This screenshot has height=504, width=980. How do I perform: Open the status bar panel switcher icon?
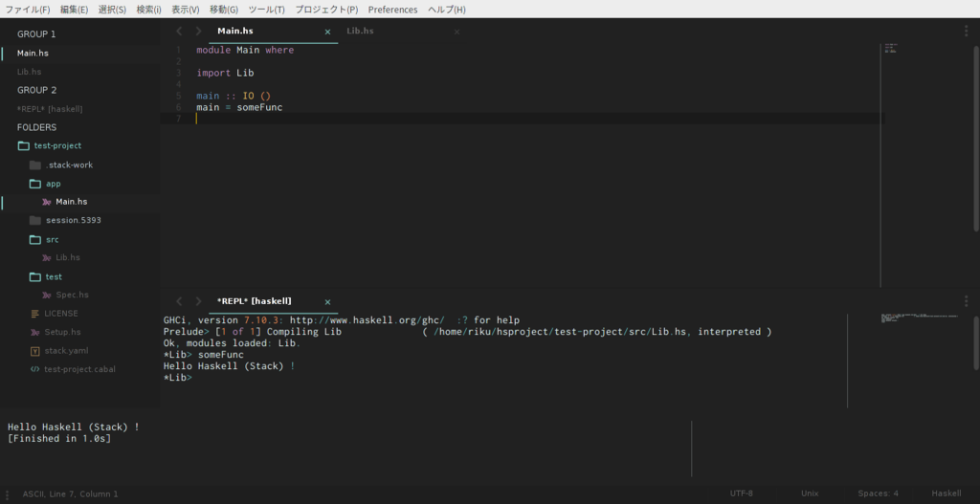[x=7, y=494]
